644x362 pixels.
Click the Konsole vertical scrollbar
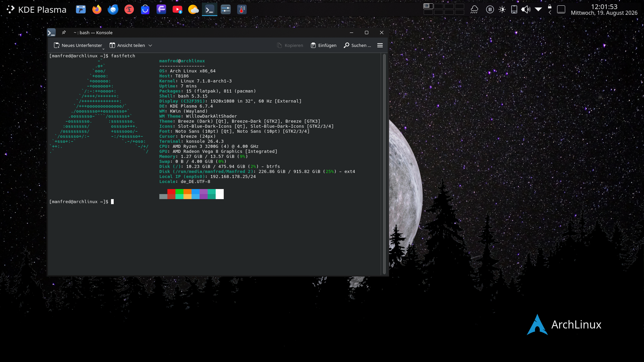pos(384,164)
